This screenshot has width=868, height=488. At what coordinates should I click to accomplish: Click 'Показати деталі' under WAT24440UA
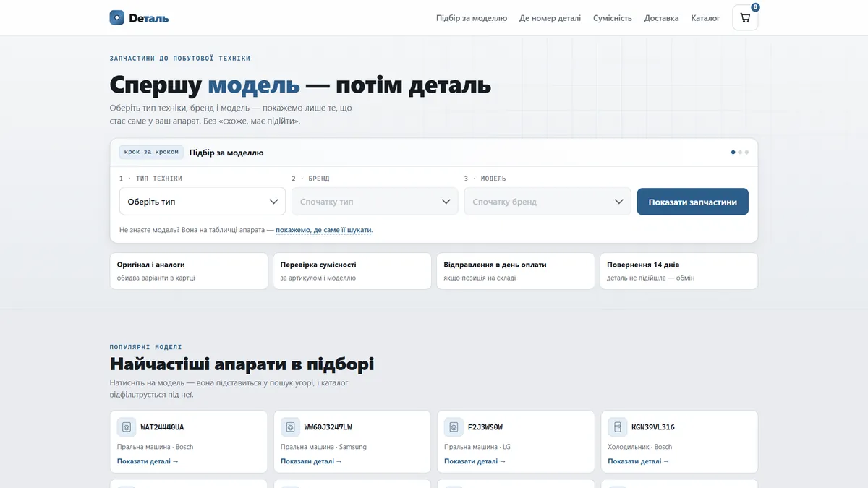[148, 461]
